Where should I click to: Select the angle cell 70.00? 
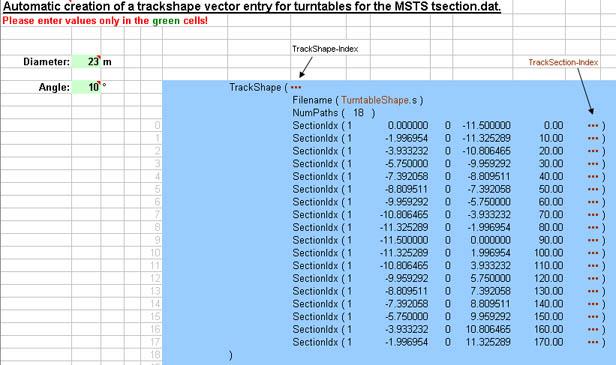click(x=551, y=215)
